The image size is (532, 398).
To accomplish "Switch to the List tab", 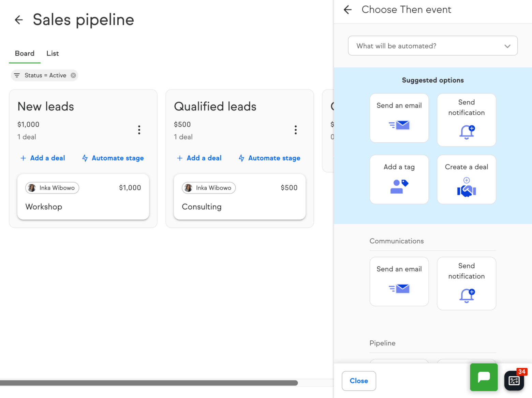I will coord(52,53).
